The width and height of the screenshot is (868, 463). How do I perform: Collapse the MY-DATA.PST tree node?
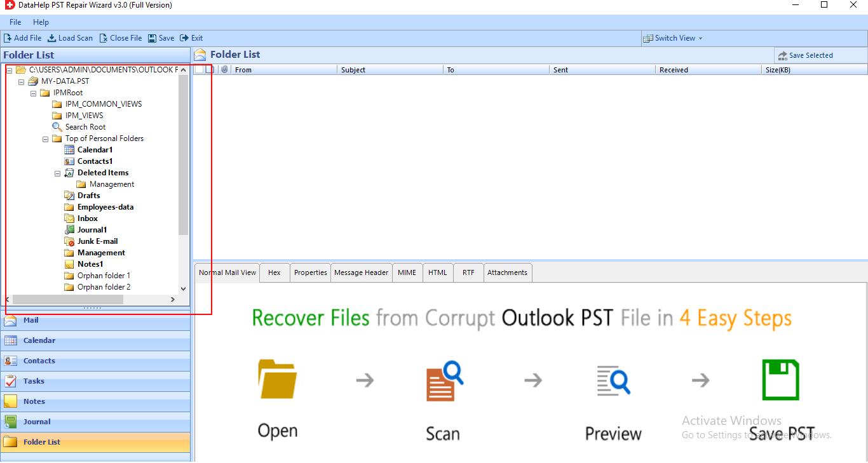coord(21,81)
